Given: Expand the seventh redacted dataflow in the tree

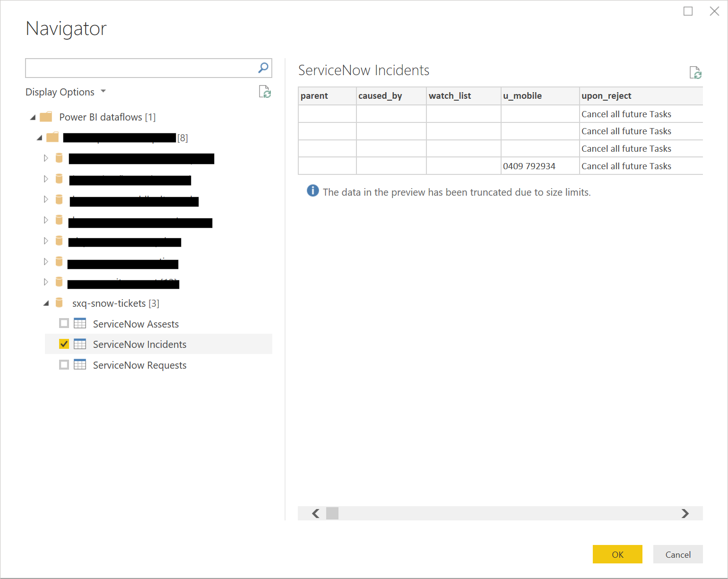Looking at the screenshot, I should [x=46, y=282].
